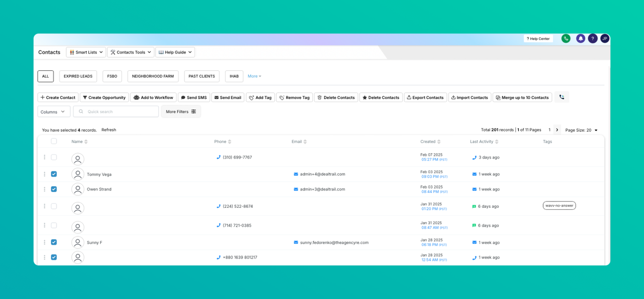
Task: Expand the More smart lists dropdown
Action: pos(254,76)
